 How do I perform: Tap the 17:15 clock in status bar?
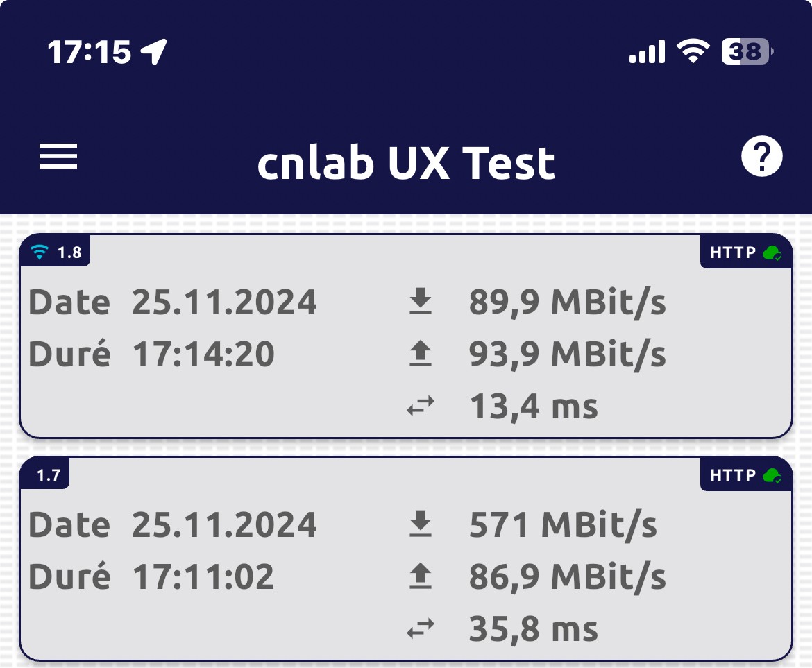coord(89,51)
